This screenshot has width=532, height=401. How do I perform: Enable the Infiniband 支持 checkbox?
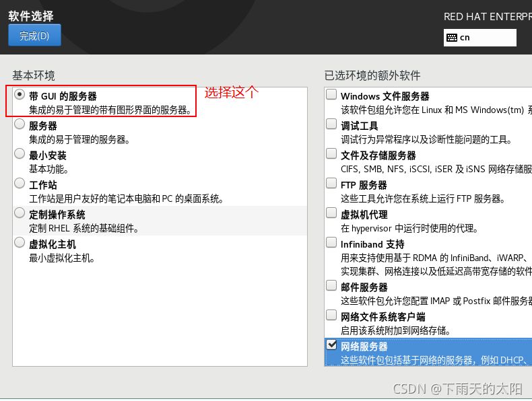(x=331, y=242)
